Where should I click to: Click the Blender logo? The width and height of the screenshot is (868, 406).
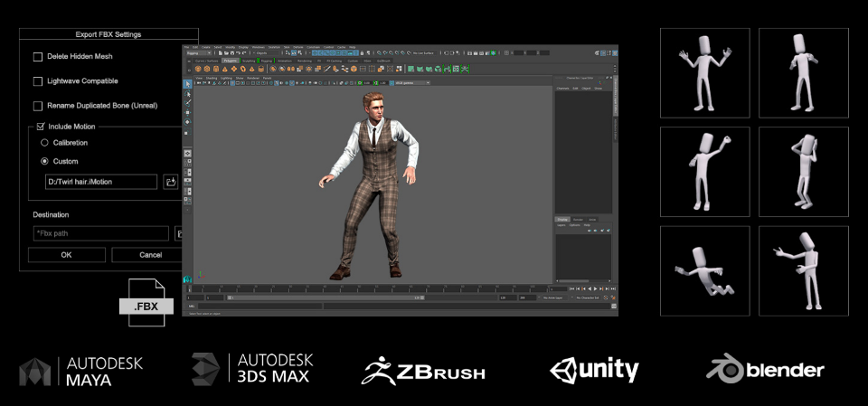click(x=765, y=369)
